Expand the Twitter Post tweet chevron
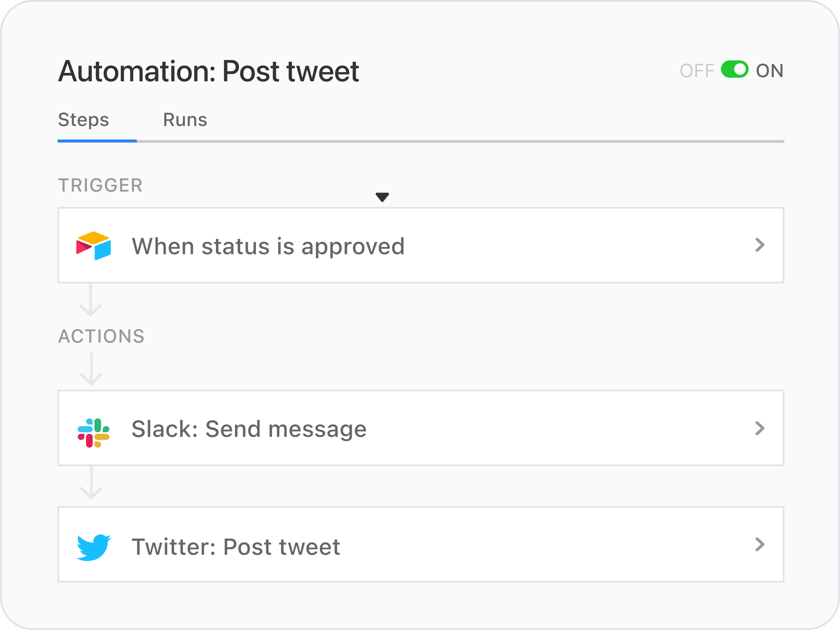The image size is (840, 630). (760, 544)
